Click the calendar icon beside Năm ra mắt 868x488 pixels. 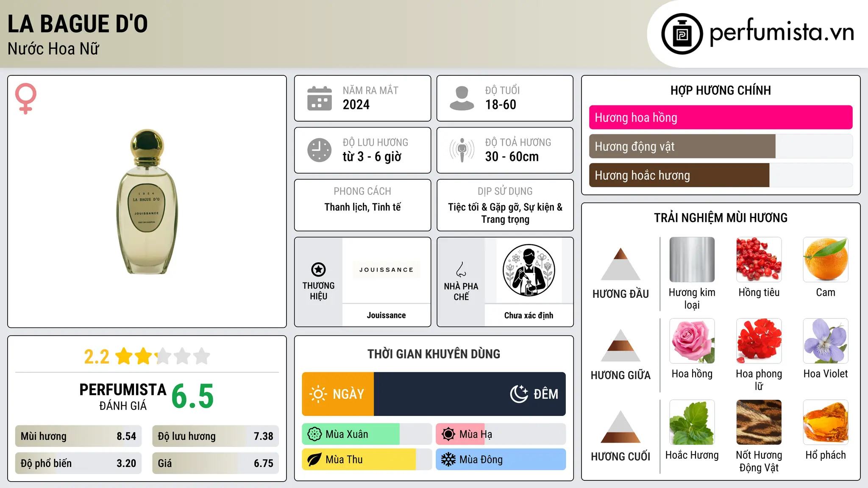pyautogui.click(x=320, y=98)
